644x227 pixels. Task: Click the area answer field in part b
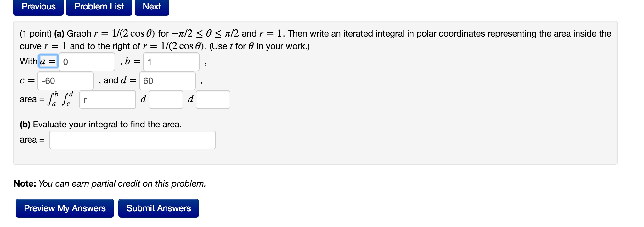132,140
